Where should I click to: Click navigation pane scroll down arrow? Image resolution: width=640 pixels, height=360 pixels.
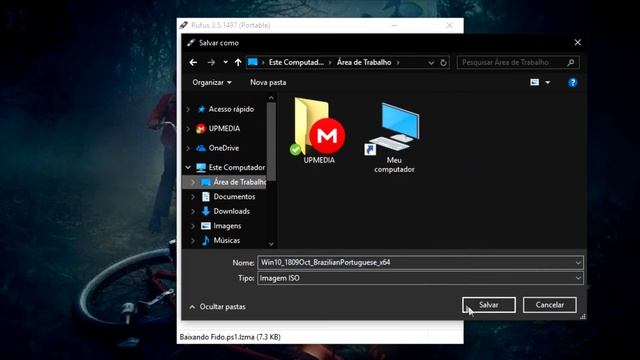click(x=271, y=244)
